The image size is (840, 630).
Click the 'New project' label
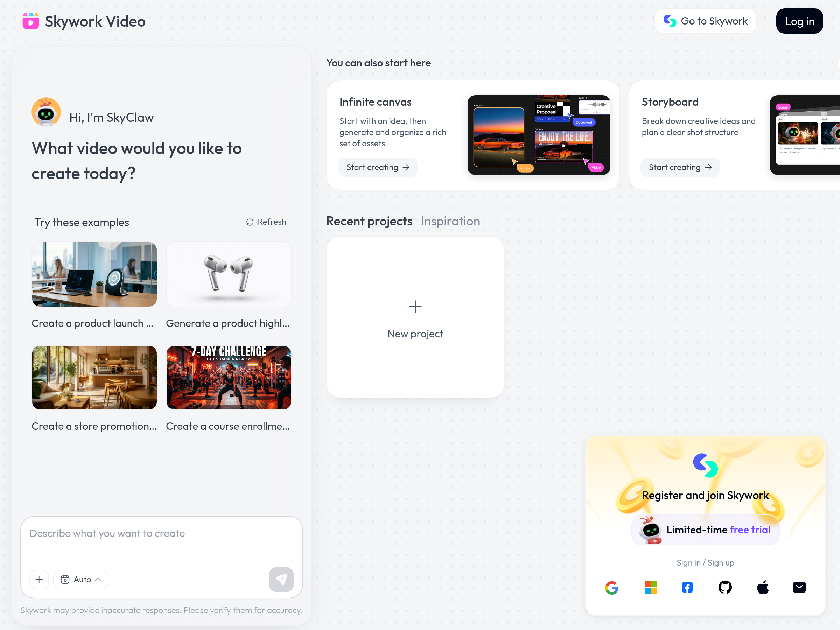coord(415,334)
